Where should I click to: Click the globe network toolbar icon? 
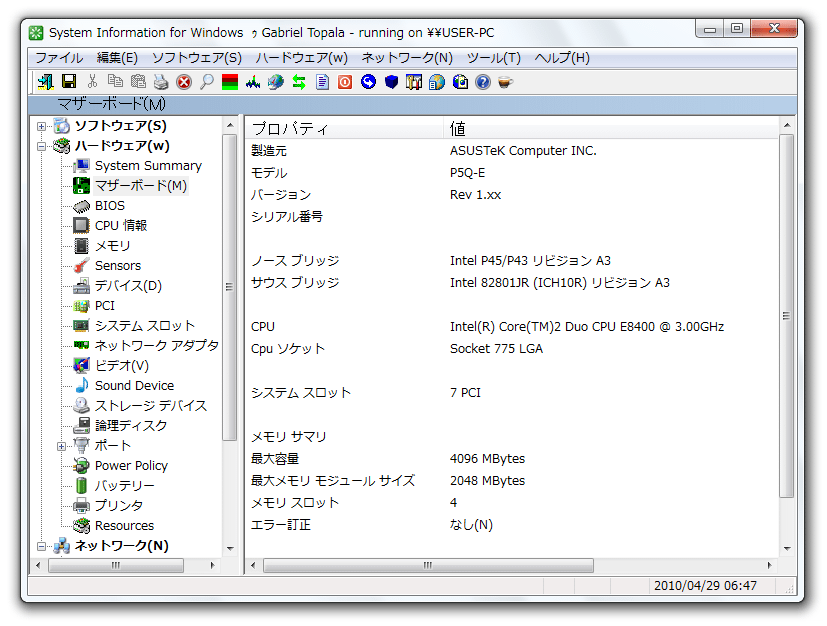[x=276, y=82]
